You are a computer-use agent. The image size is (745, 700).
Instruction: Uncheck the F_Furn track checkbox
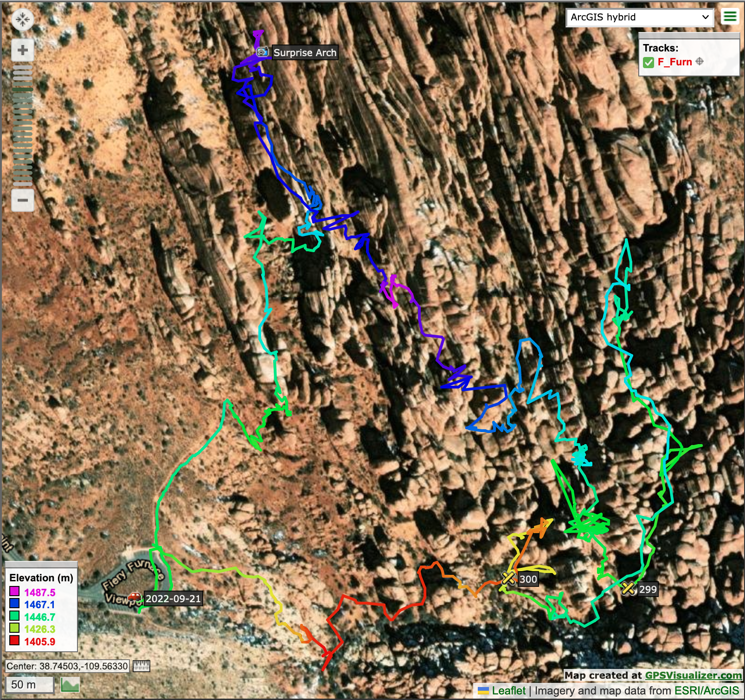point(649,62)
